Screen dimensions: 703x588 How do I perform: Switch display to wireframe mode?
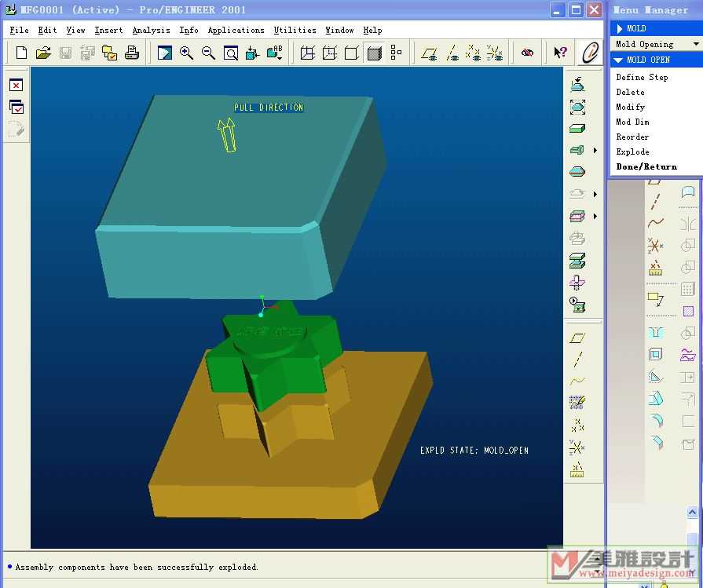[308, 53]
